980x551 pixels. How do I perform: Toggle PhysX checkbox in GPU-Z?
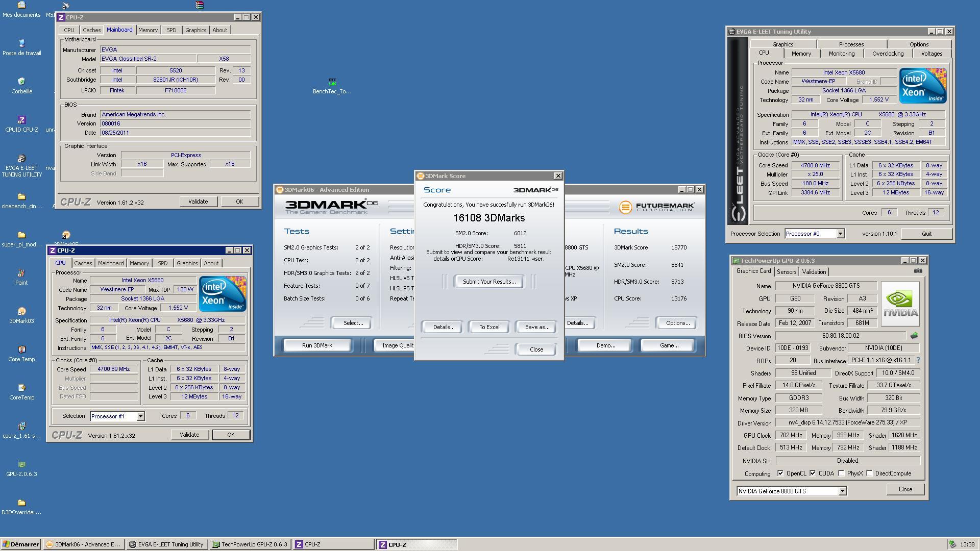[x=841, y=473]
